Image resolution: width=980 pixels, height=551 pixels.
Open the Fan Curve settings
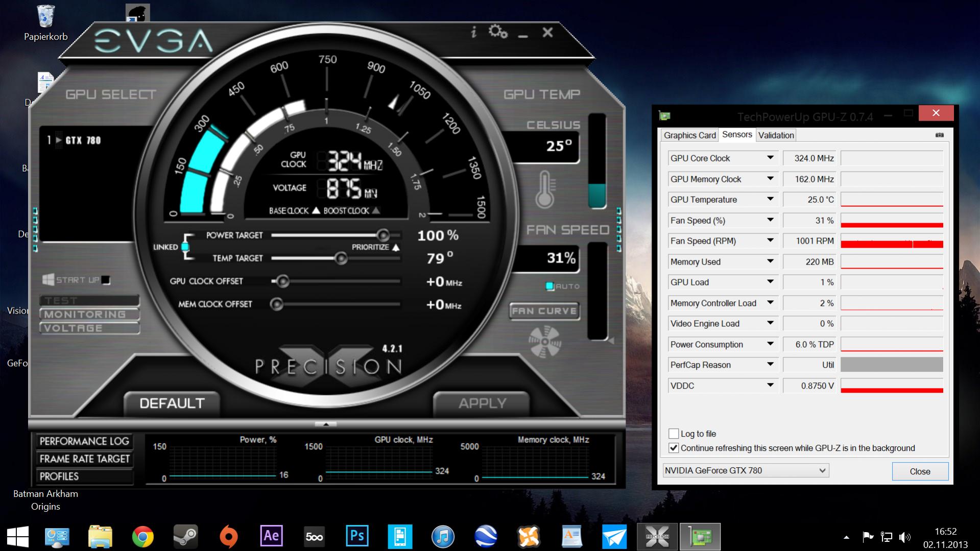click(544, 311)
